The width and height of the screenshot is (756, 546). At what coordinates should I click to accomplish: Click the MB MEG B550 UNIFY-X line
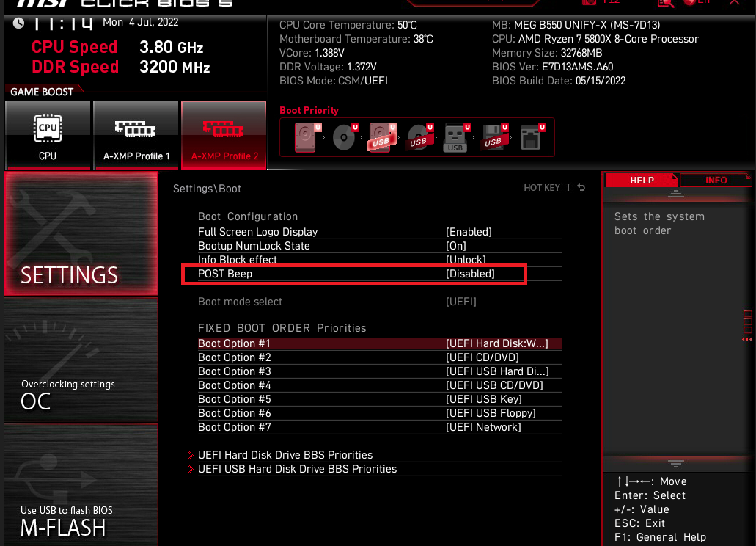pyautogui.click(x=576, y=25)
